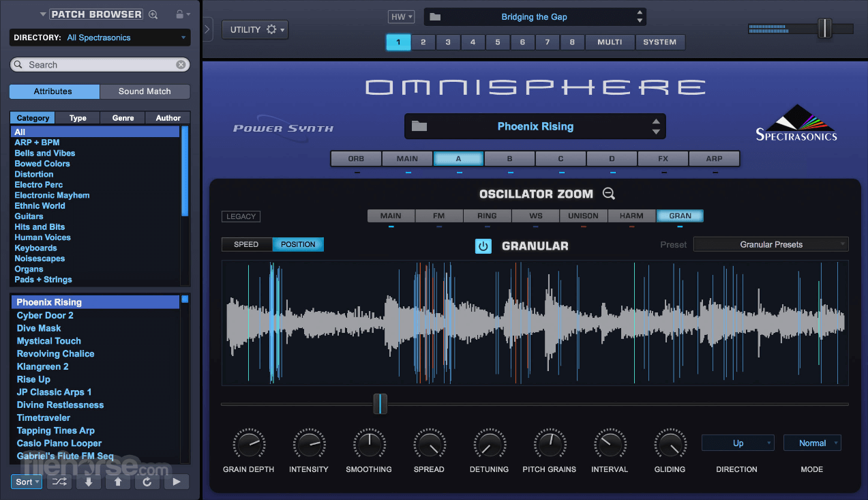Click the shuffle patches icon

click(59, 482)
